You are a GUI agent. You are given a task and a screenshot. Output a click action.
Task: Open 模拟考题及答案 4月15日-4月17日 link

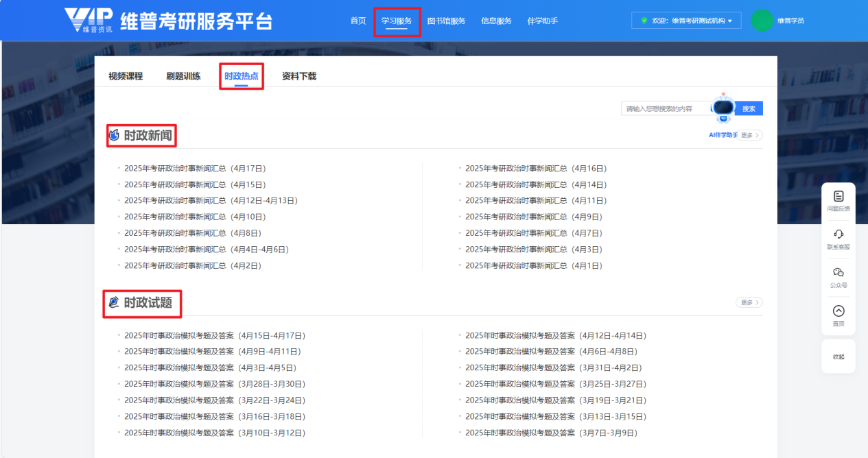click(x=214, y=336)
